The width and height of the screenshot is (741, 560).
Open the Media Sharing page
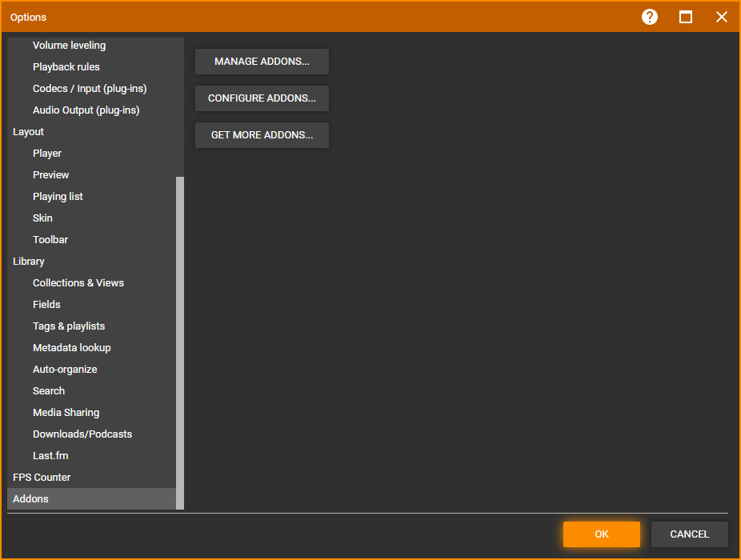tap(66, 413)
